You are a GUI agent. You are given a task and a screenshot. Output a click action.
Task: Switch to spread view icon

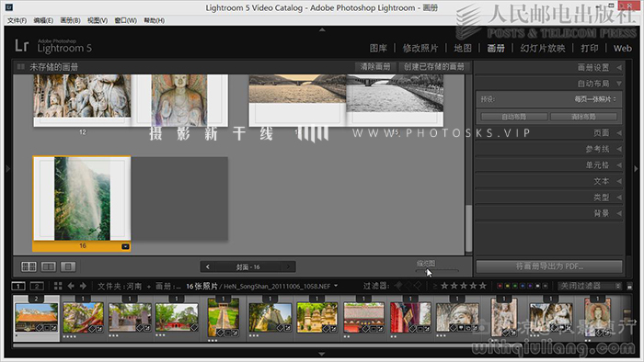click(49, 266)
